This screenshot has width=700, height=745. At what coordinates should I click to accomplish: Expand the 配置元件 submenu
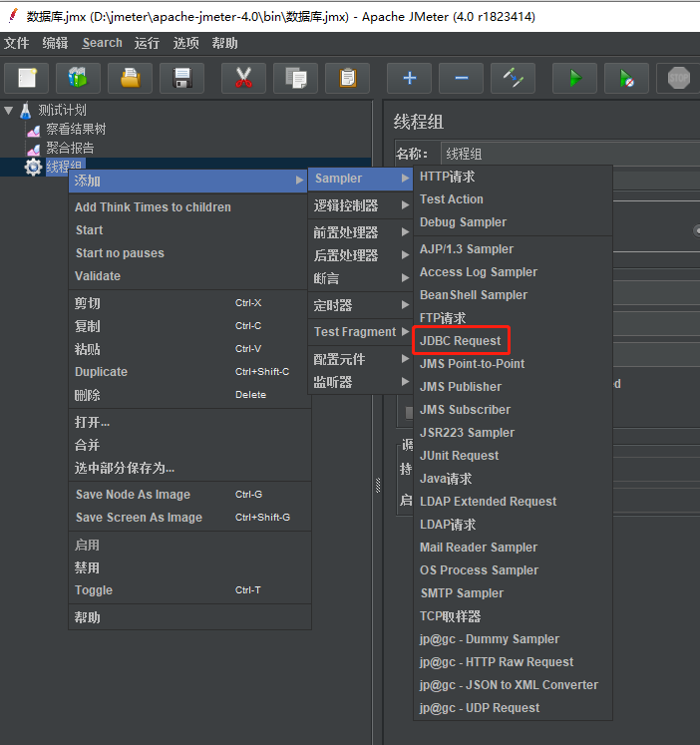[360, 359]
